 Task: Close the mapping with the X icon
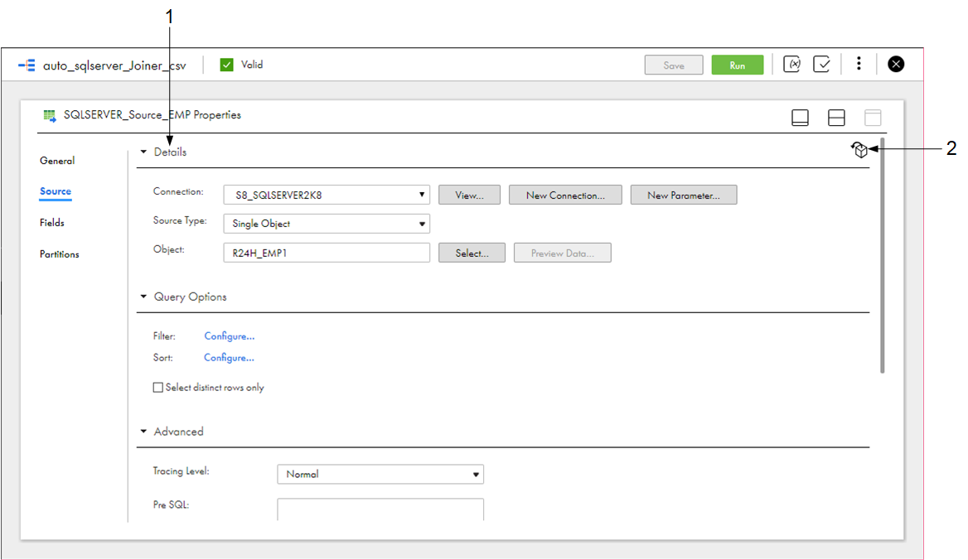tap(896, 64)
